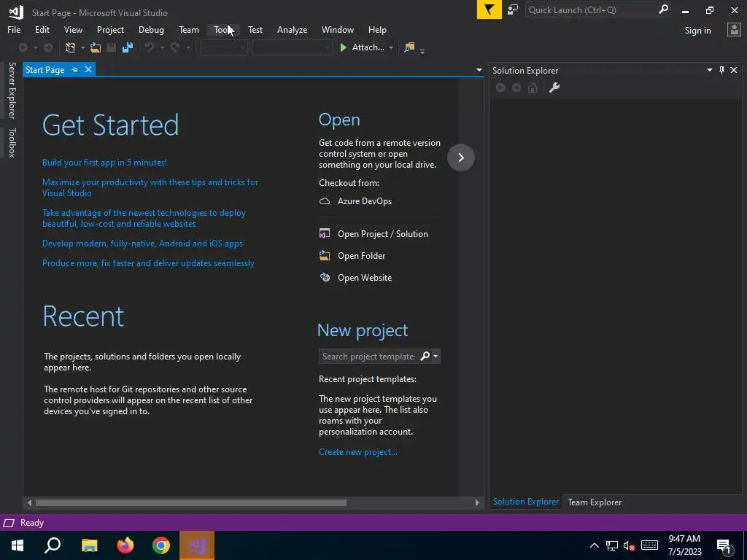Click the 'Create new project...' link

pyautogui.click(x=357, y=452)
